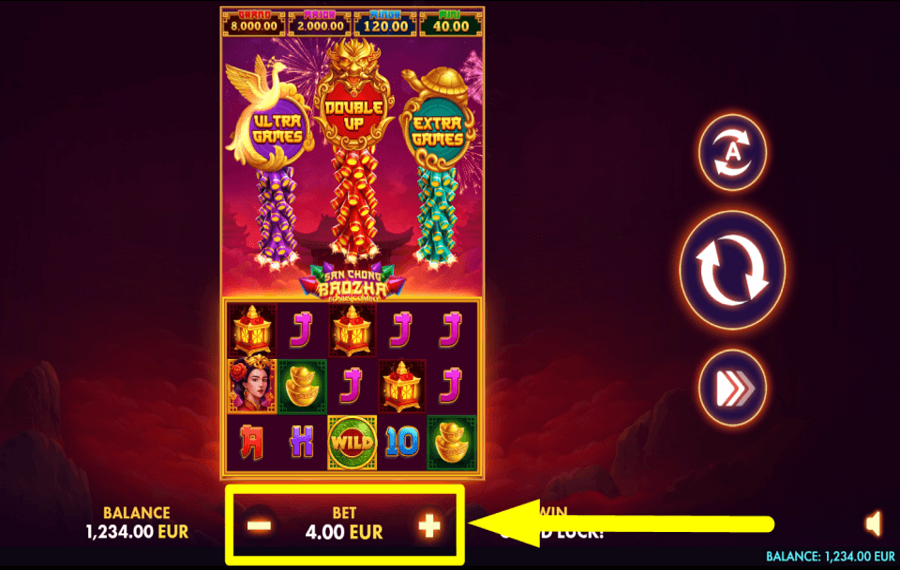Select the Double Up red medallion
This screenshot has height=570, width=900.
pos(354,115)
